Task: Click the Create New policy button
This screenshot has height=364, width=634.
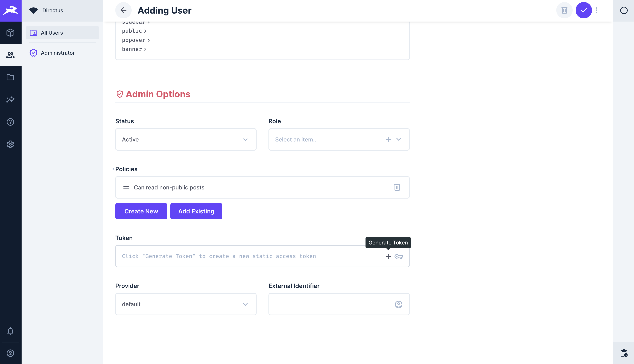Action: 141,211
